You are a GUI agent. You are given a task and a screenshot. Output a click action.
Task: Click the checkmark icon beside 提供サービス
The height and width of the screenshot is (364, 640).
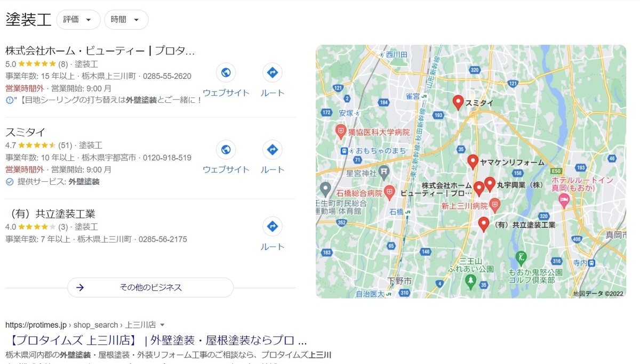[9, 182]
